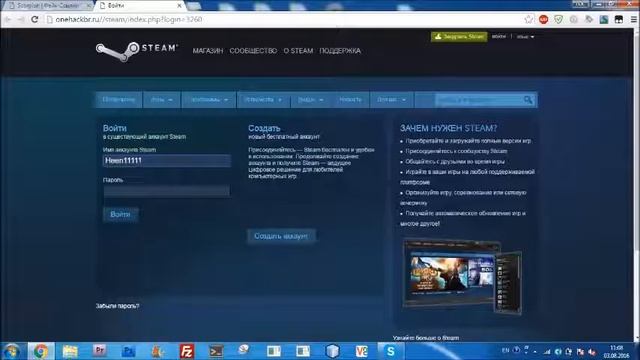Select the Новости tab in the store bar

pyautogui.click(x=350, y=100)
